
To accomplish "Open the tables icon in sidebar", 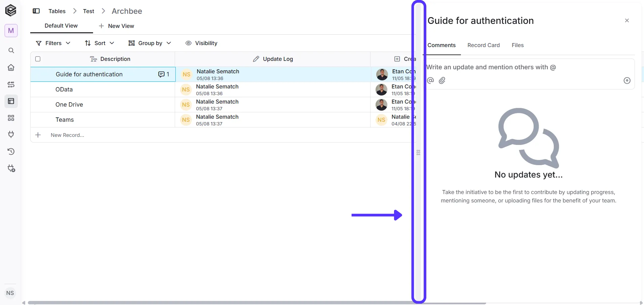I will tap(11, 101).
